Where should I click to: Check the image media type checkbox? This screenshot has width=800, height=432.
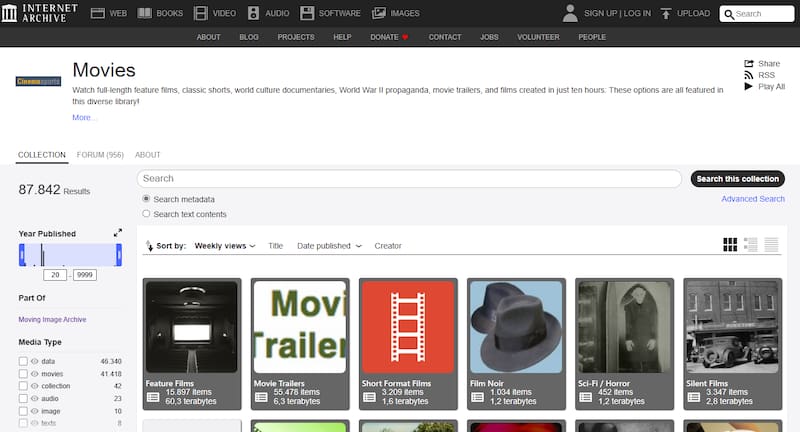click(x=23, y=411)
